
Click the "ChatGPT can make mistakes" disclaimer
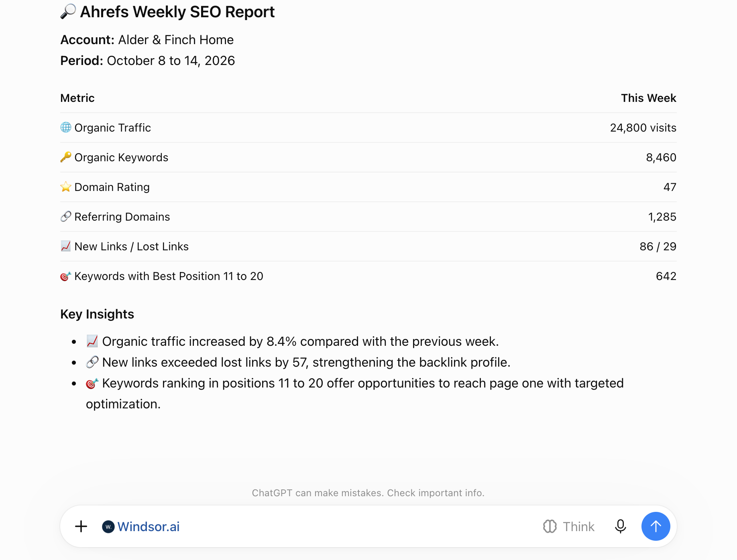pyautogui.click(x=368, y=493)
